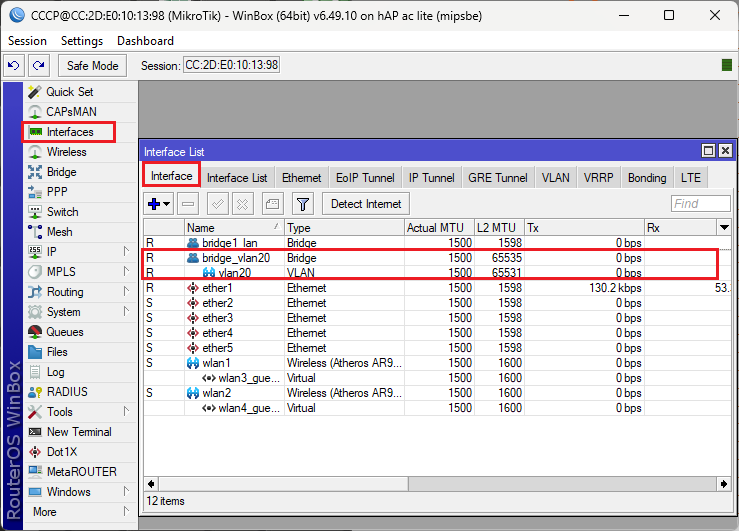Image resolution: width=739 pixels, height=531 pixels.
Task: Click the enable checkmark toolbar button
Action: click(218, 204)
